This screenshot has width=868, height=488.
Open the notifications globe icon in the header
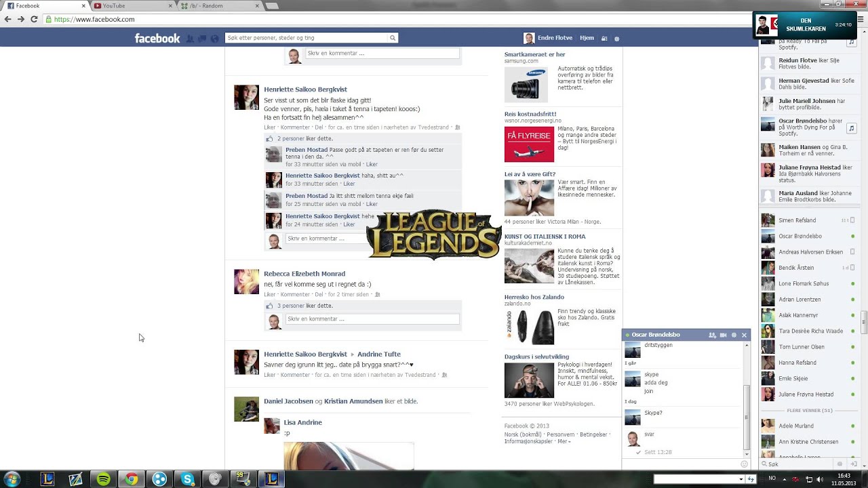(x=214, y=39)
